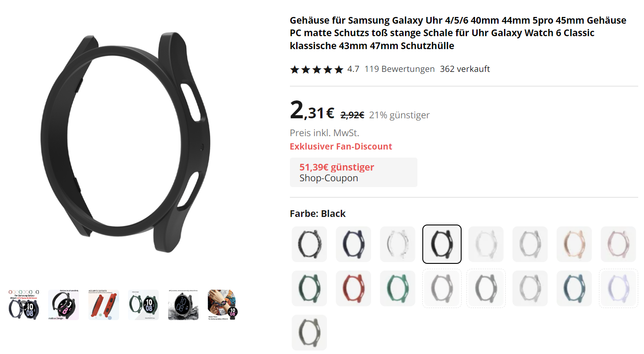Image resolution: width=644 pixels, height=354 pixels.
Task: Choose the red watch case color
Action: point(353,288)
